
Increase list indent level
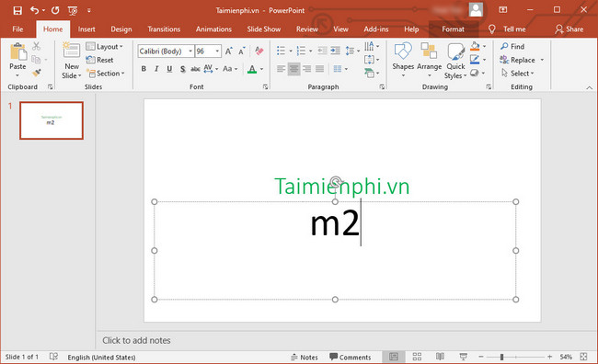click(335, 51)
